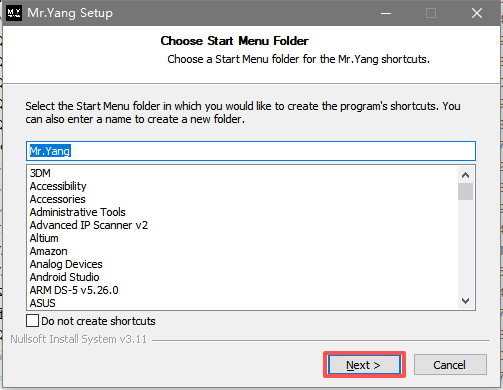Select the ARM DS-5 v5.26.0 folder
The image size is (503, 390).
pyautogui.click(x=74, y=290)
